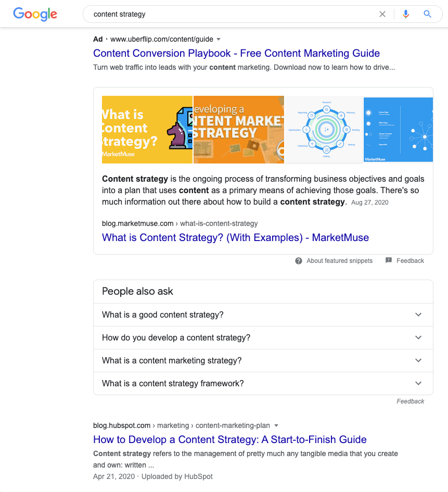Open the HubSpot result options arrow
The width and height of the screenshot is (448, 492).
[x=276, y=425]
